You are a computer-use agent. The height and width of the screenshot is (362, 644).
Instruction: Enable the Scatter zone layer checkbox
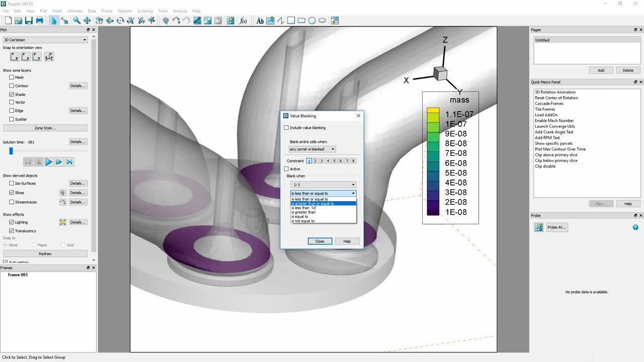[12, 119]
